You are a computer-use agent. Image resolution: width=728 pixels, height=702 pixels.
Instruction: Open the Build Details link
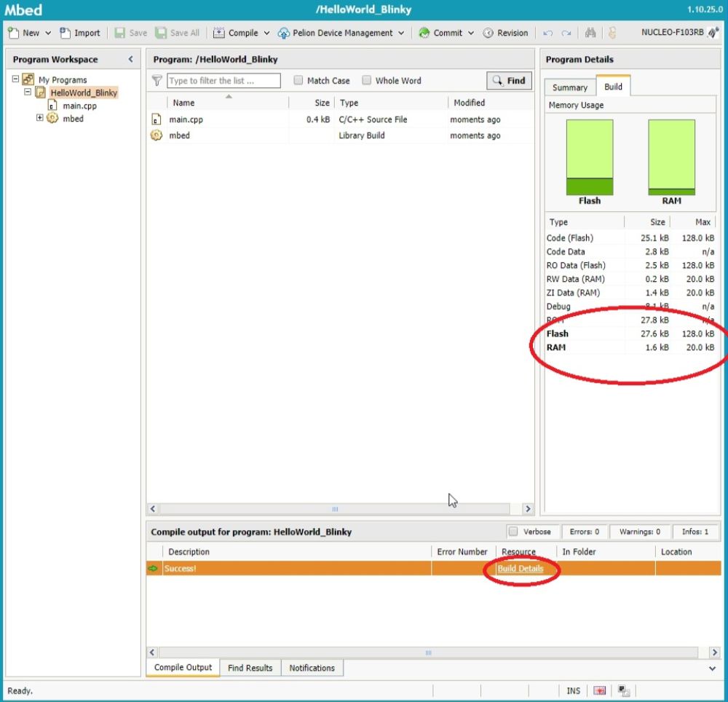click(x=520, y=568)
